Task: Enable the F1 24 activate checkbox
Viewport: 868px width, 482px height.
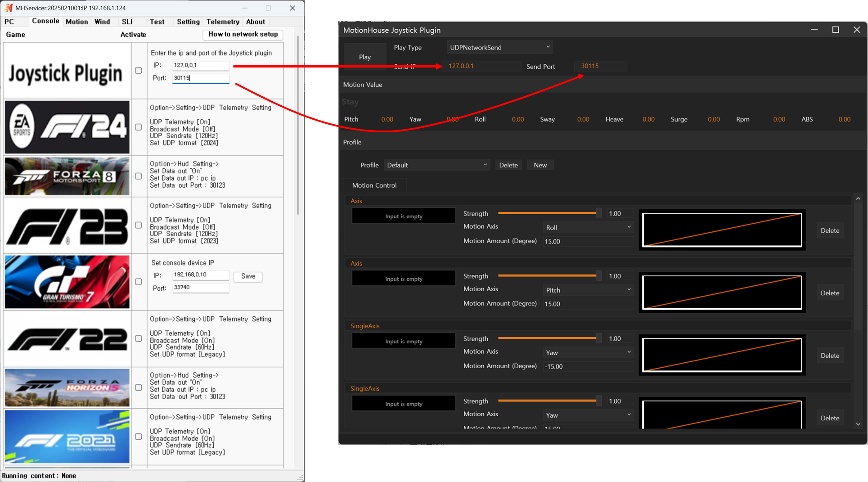Action: (139, 127)
